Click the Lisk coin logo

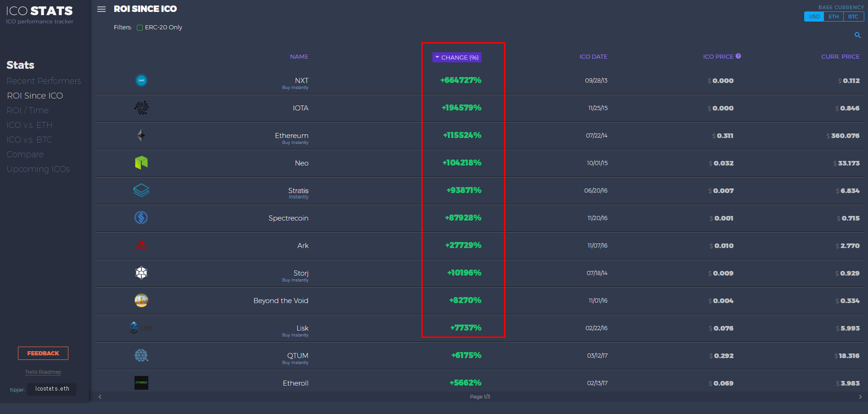coord(141,328)
